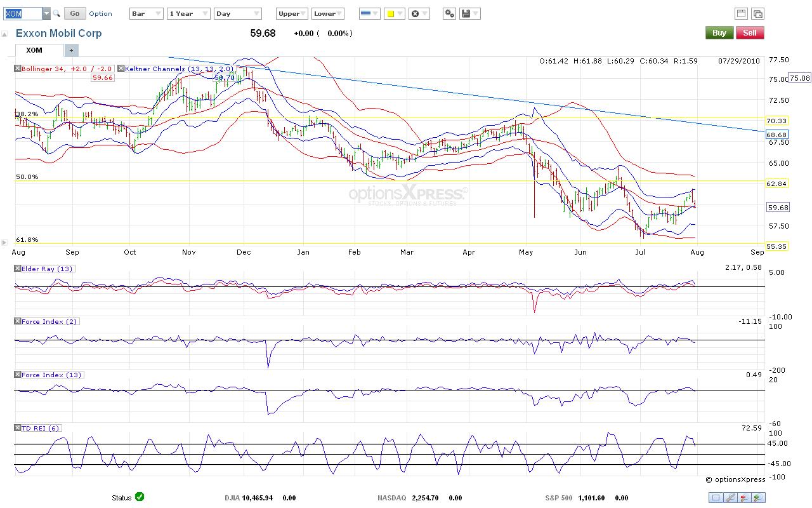Add a new chart tab with plus
812x508 pixels.
(x=71, y=50)
